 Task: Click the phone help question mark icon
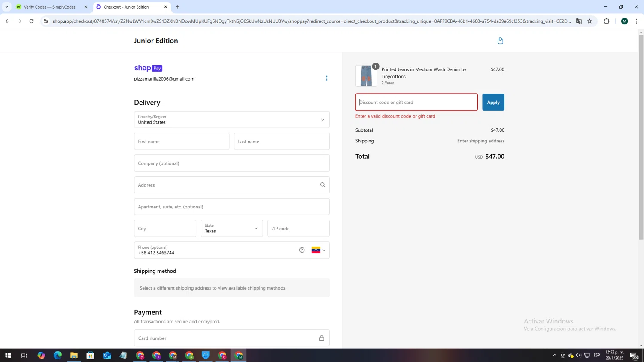coord(302,250)
